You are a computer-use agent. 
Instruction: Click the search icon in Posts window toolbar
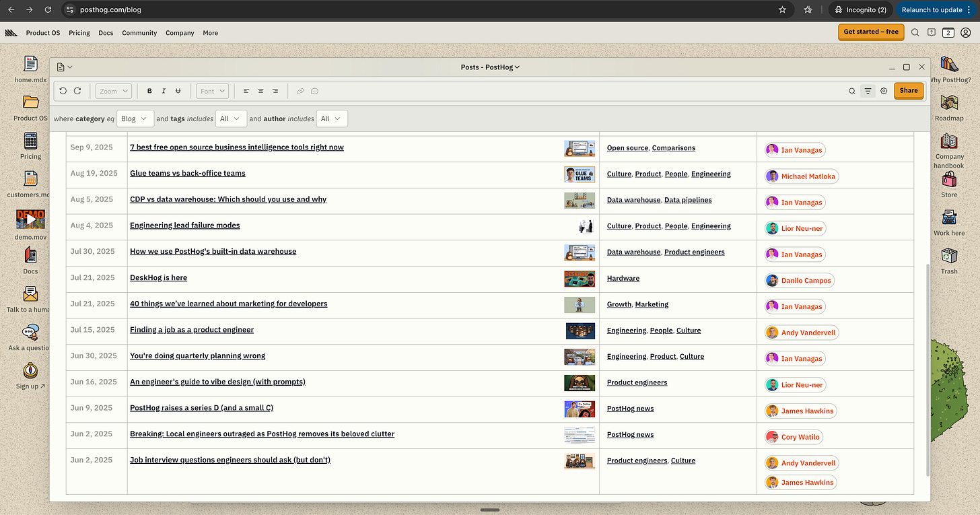point(852,91)
